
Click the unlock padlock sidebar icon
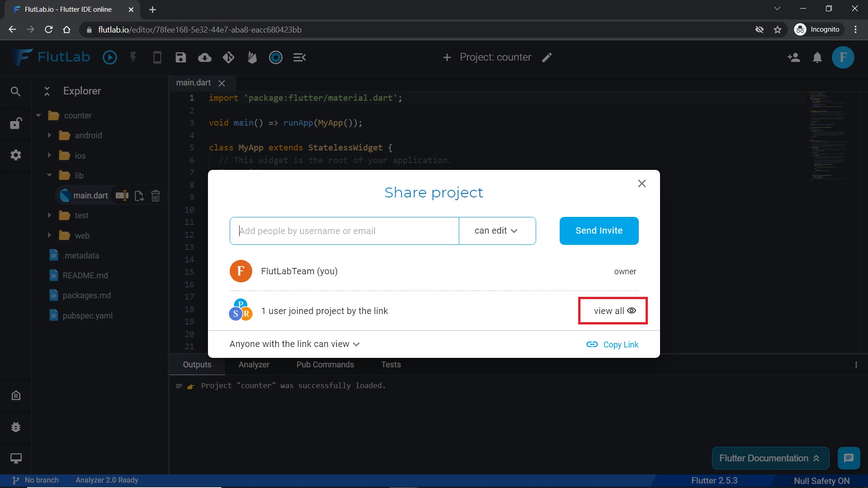pos(16,123)
